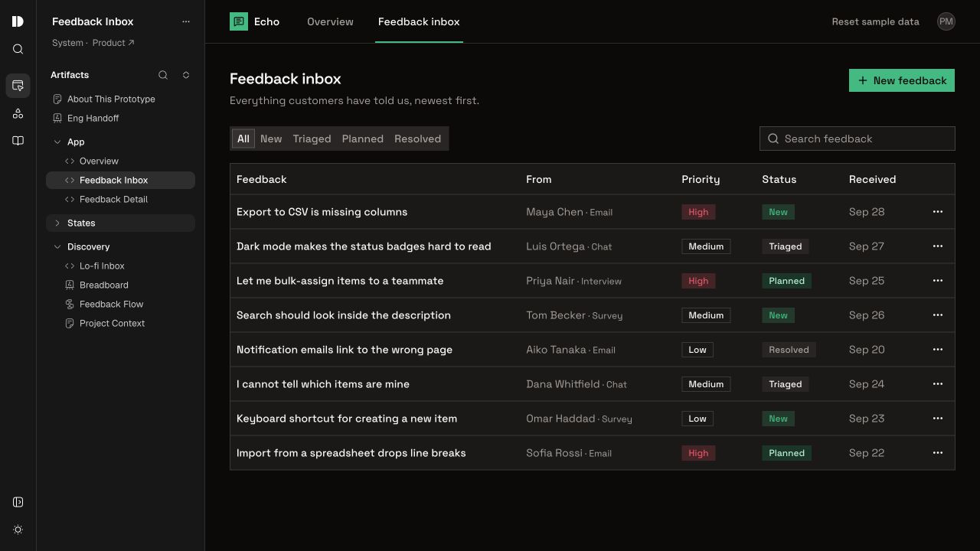Filter by Resolved status tab
The height and width of the screenshot is (551, 980).
[x=417, y=139]
